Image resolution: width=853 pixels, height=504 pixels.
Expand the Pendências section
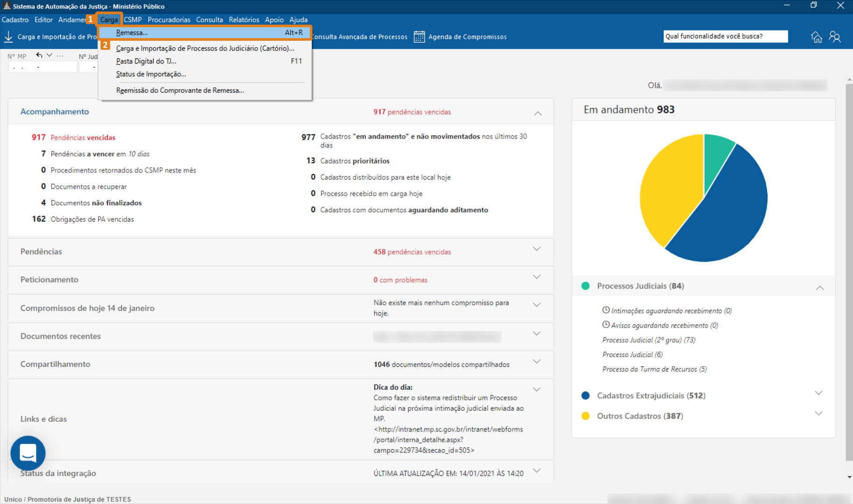tap(536, 250)
